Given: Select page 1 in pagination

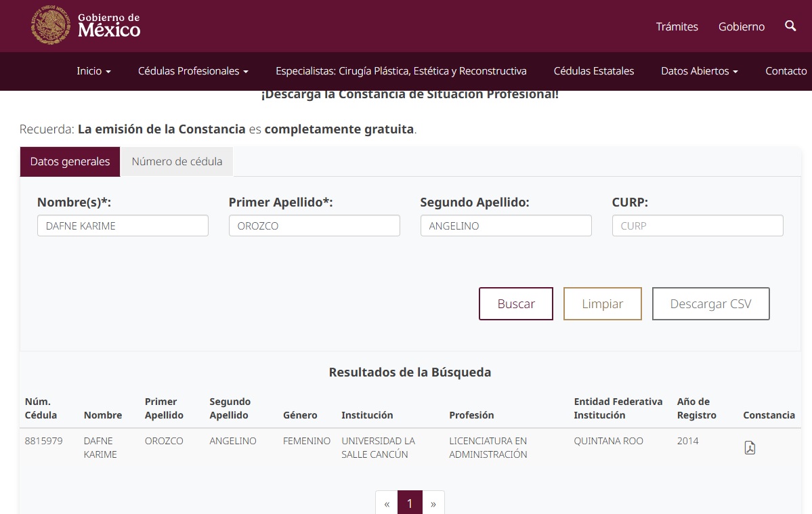Looking at the screenshot, I should point(410,504).
